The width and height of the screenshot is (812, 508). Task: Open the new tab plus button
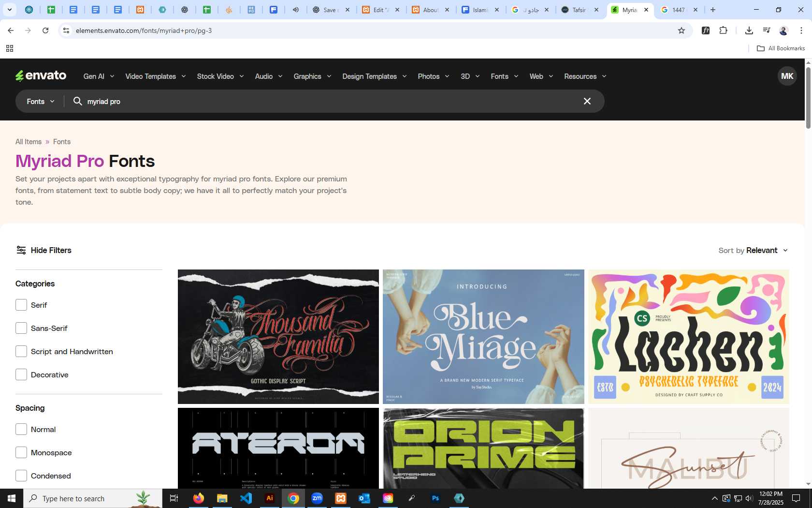(712, 10)
